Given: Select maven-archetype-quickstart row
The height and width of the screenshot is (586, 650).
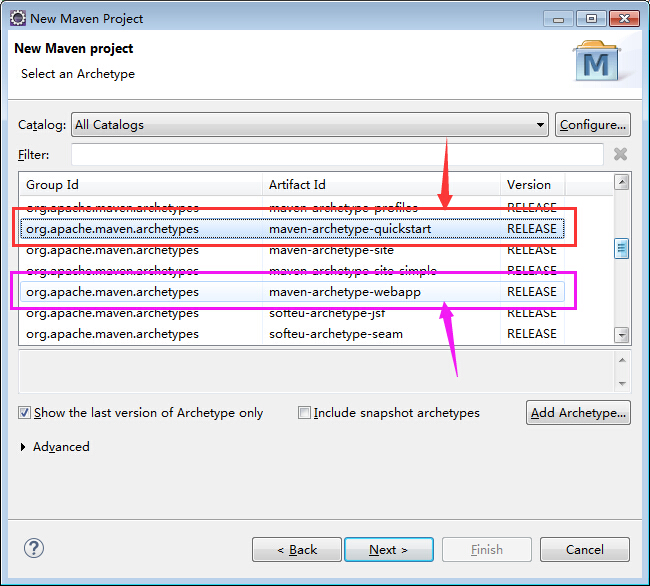Looking at the screenshot, I should click(292, 229).
